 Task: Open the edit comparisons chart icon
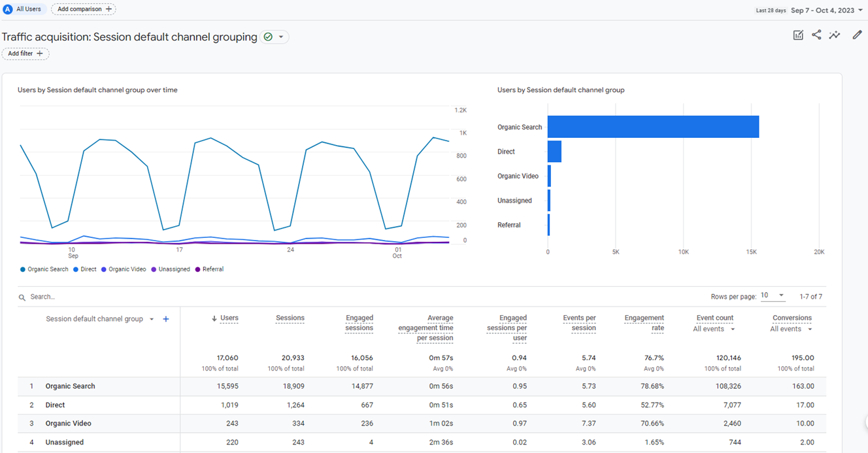click(x=798, y=35)
